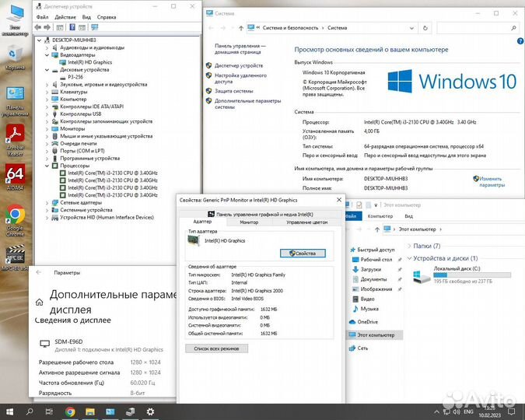Open Control Panel desktop shortcut
The image size is (525, 420).
tap(15, 101)
